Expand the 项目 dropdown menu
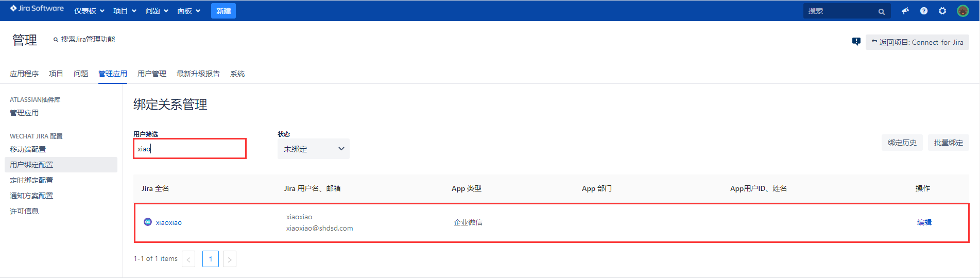980x280 pixels. [x=125, y=11]
